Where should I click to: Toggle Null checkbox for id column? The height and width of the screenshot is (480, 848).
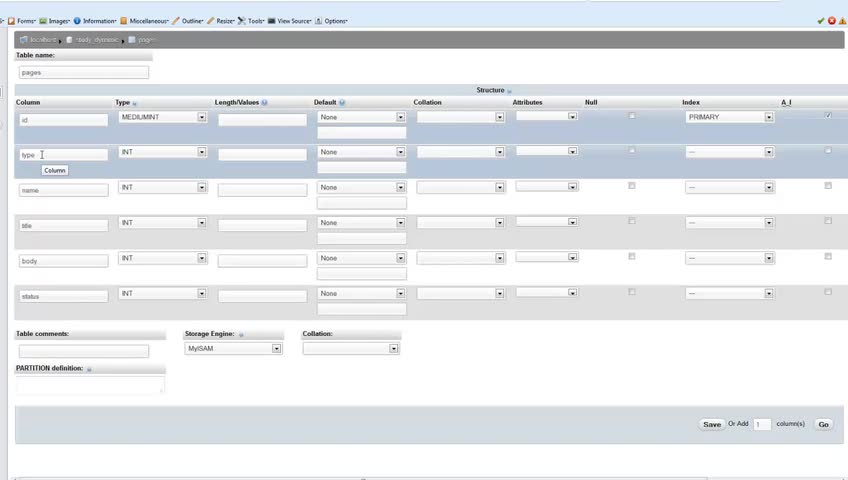(632, 115)
